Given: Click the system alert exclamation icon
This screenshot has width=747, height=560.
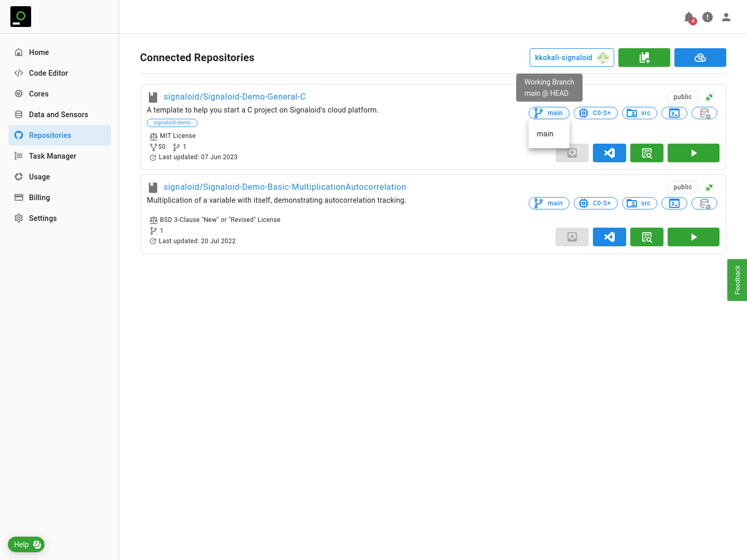Looking at the screenshot, I should [708, 18].
